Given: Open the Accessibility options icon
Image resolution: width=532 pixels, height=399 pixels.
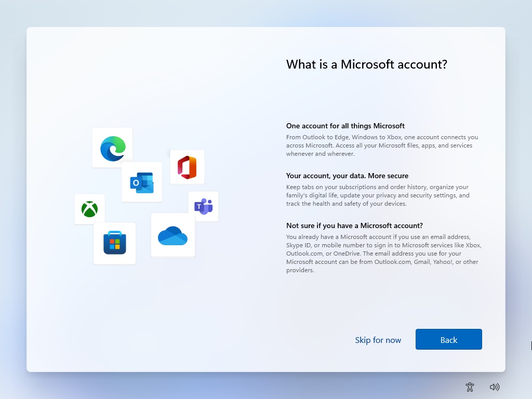Looking at the screenshot, I should [x=470, y=387].
